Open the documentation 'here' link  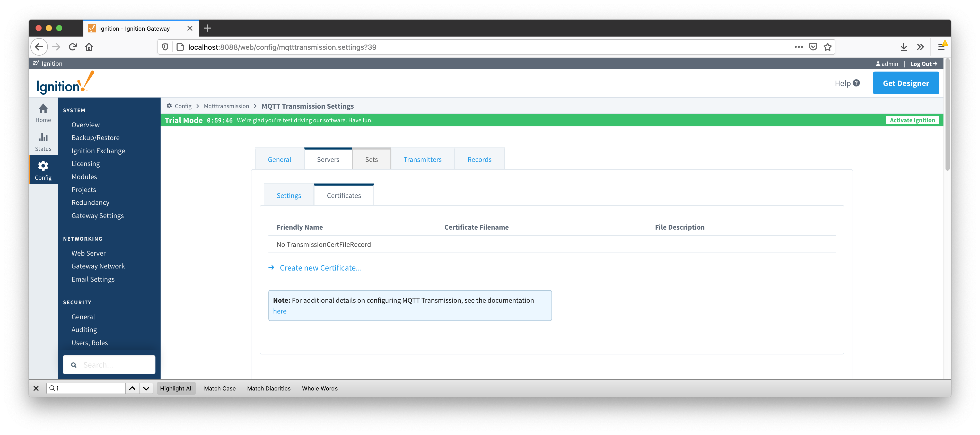pyautogui.click(x=280, y=311)
